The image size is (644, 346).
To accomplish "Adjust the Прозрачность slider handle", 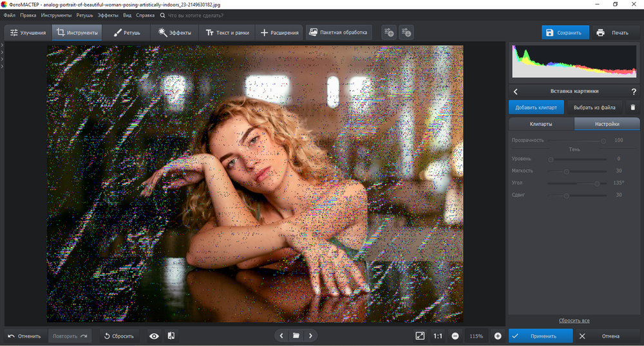I will 603,140.
